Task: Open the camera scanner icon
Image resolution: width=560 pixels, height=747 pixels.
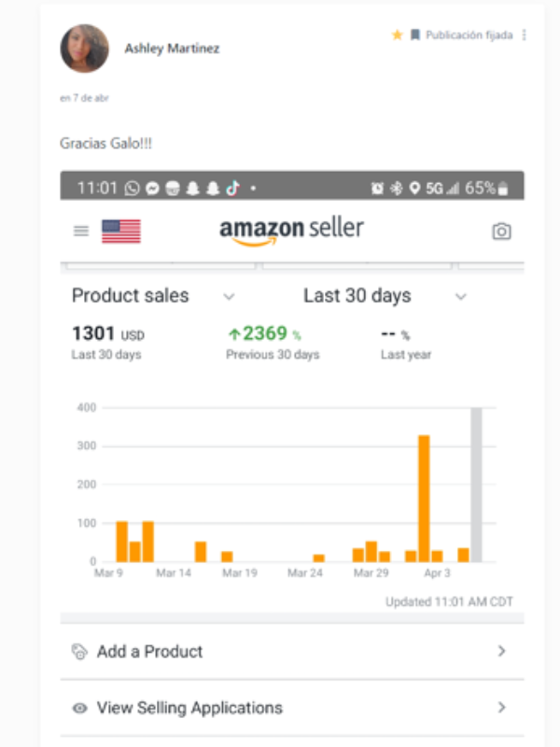Action: pyautogui.click(x=501, y=232)
